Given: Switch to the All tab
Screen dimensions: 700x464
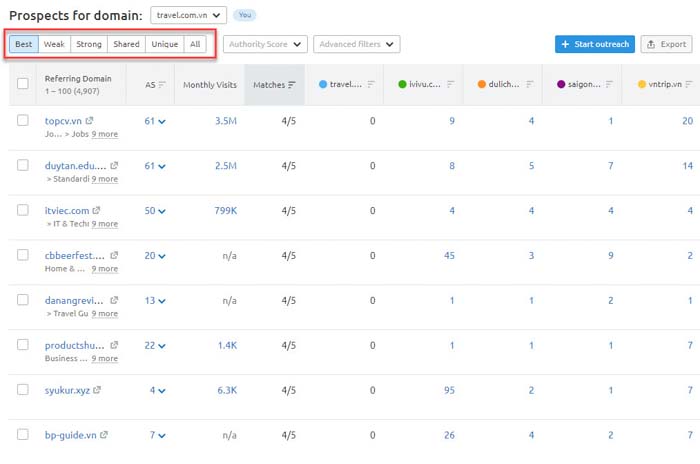Looking at the screenshot, I should [195, 44].
